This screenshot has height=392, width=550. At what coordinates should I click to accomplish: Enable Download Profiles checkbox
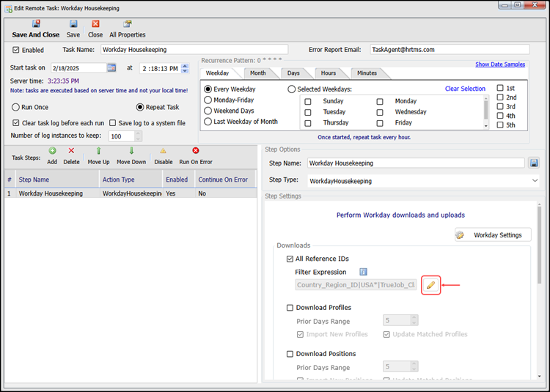[x=290, y=308]
